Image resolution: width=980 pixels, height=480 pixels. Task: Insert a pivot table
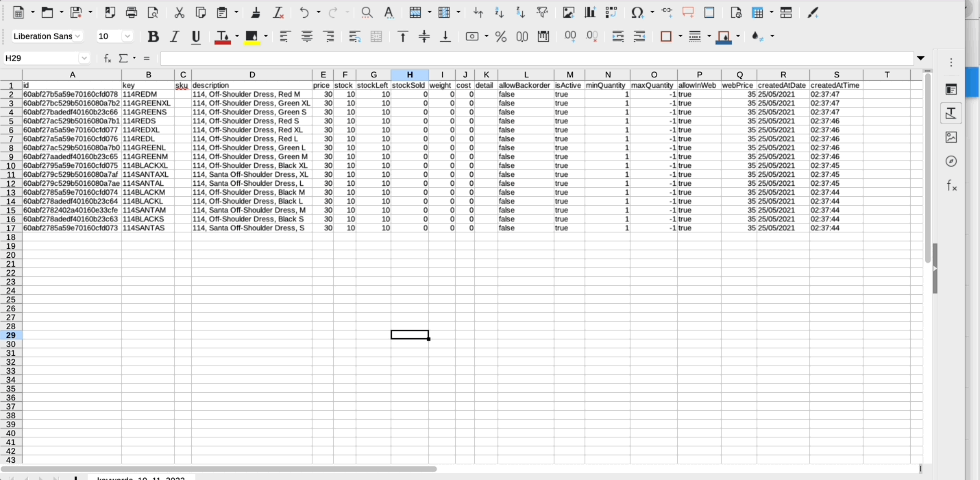pyautogui.click(x=611, y=12)
